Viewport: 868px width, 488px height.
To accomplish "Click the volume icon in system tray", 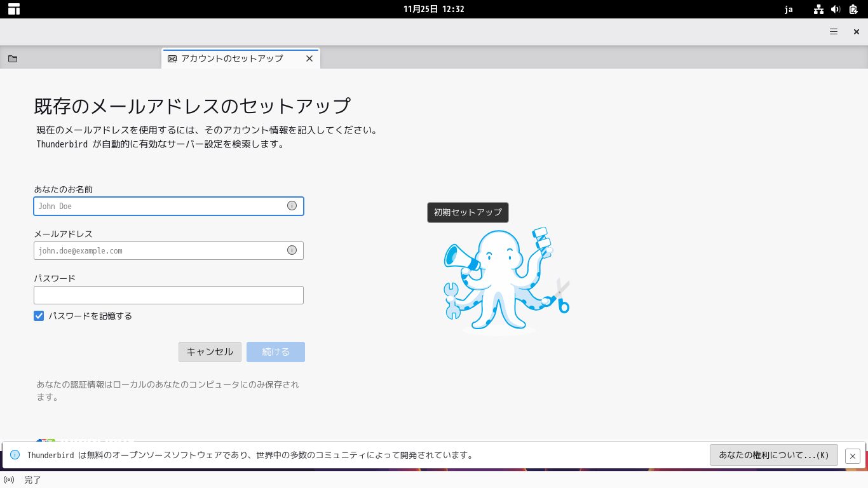I will coord(836,9).
